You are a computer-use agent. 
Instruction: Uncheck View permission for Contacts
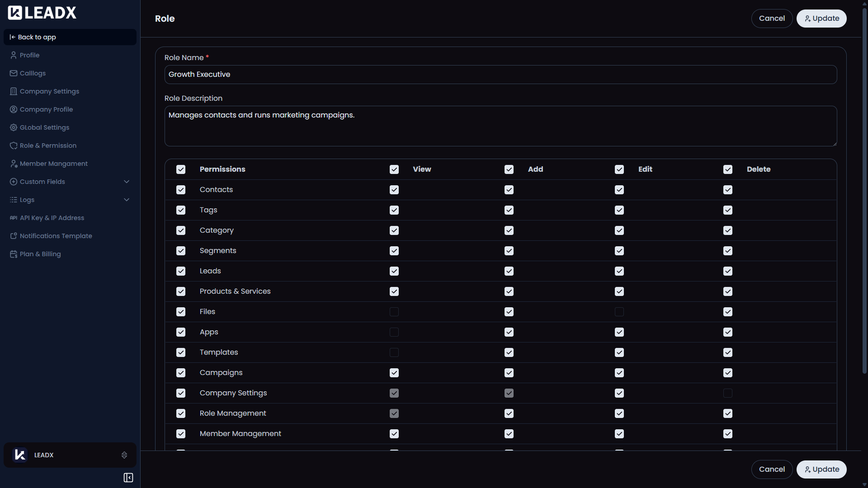point(394,190)
